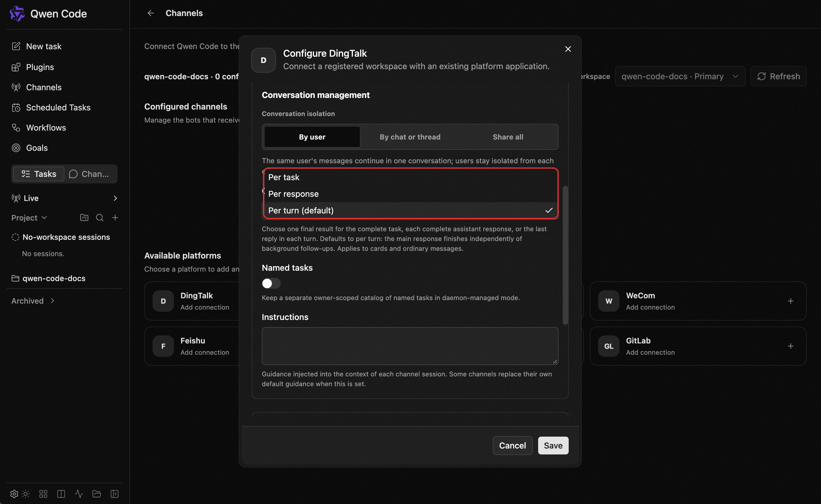Click the "Available platforms" heading

[183, 256]
